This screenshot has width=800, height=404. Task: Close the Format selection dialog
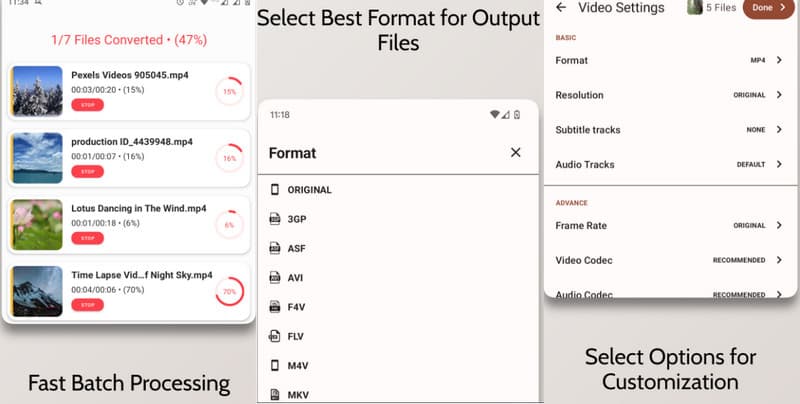[515, 152]
